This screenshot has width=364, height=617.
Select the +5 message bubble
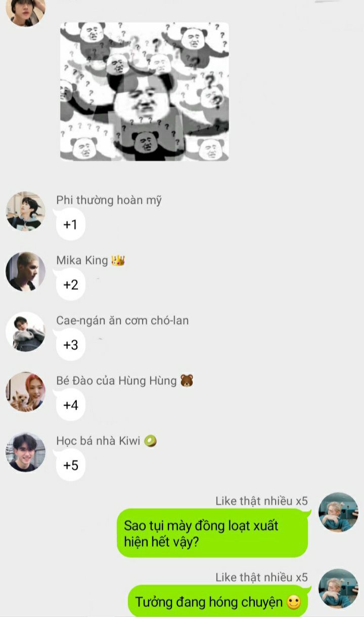(x=70, y=465)
